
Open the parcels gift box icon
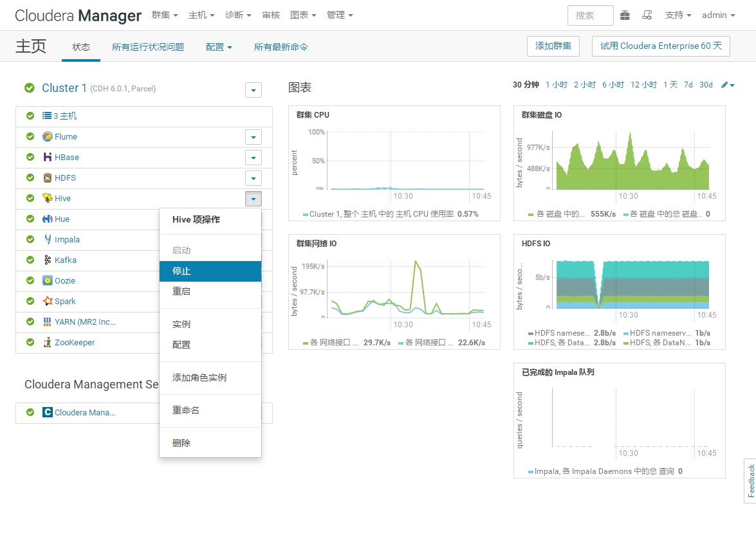pos(625,15)
